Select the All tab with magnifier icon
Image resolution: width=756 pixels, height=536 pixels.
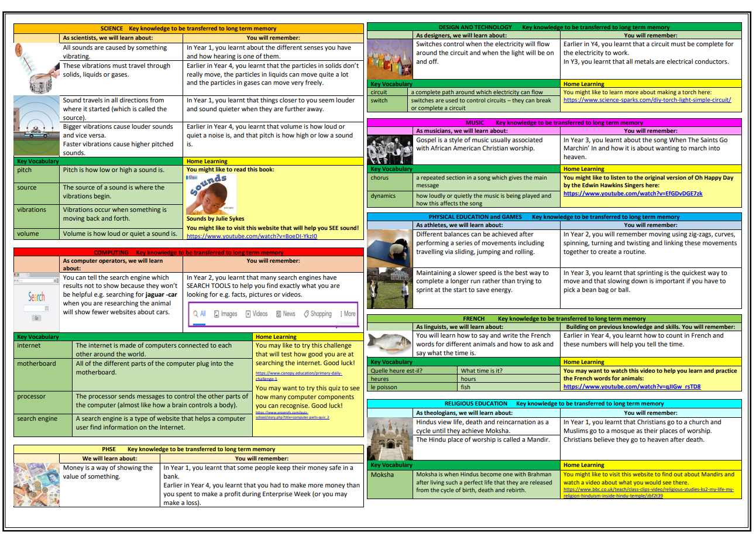pyautogui.click(x=199, y=314)
